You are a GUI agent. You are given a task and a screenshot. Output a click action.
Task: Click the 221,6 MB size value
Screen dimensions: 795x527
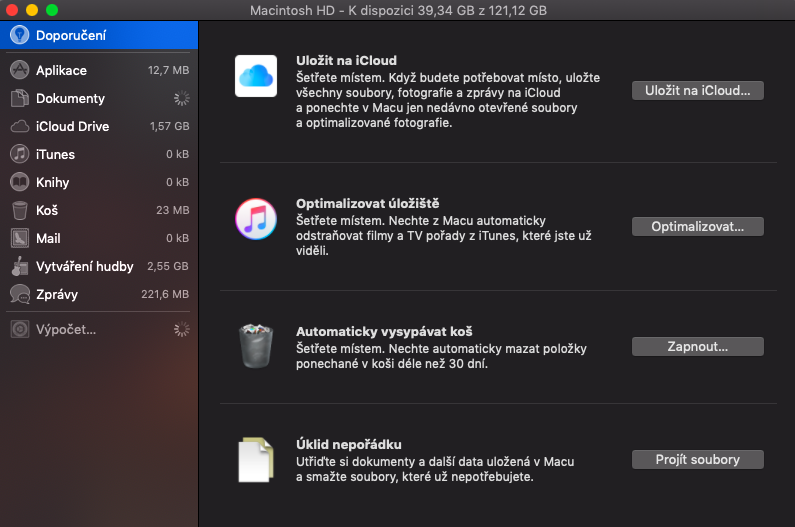click(165, 294)
